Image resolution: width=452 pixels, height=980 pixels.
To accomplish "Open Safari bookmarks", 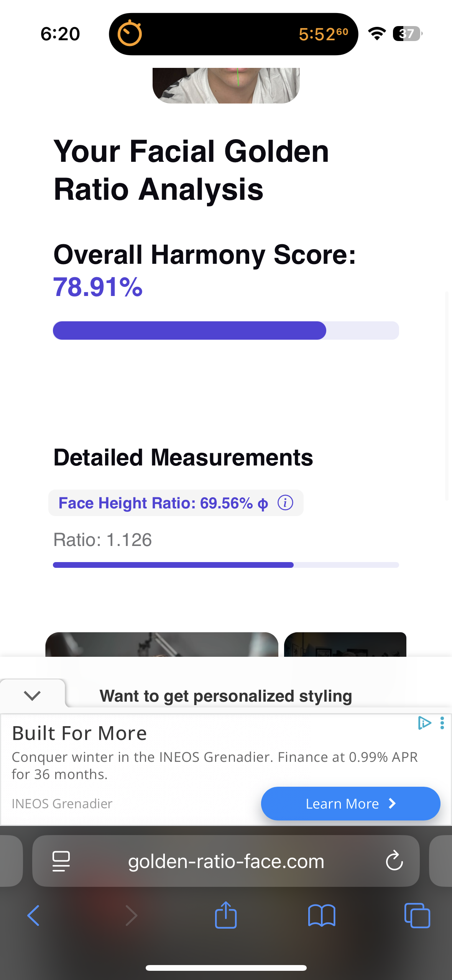I will click(x=322, y=916).
